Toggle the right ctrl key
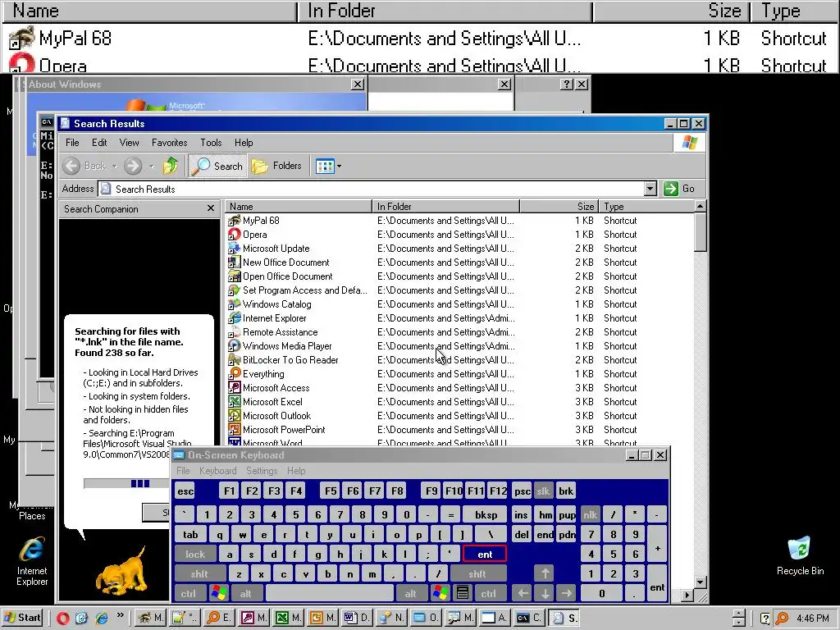 [488, 593]
